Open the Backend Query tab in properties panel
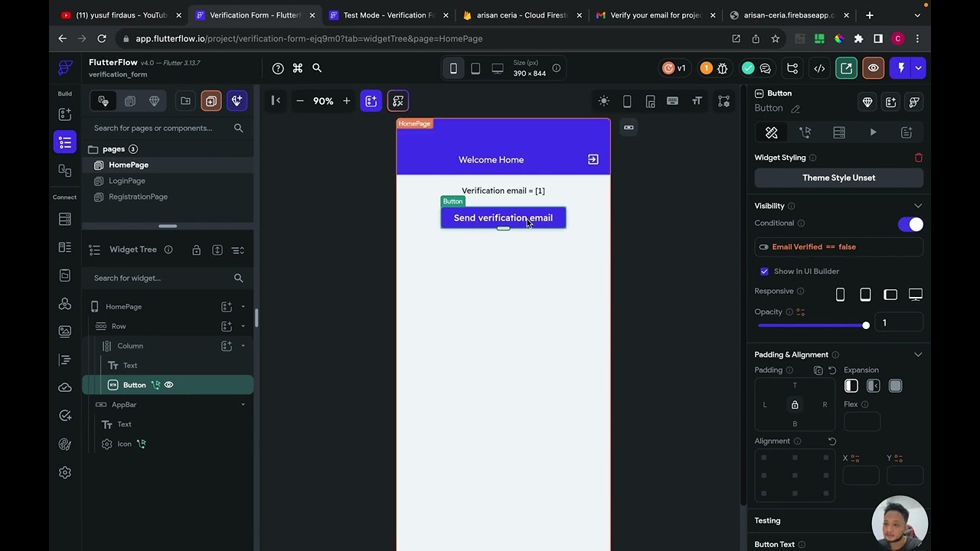 click(839, 132)
